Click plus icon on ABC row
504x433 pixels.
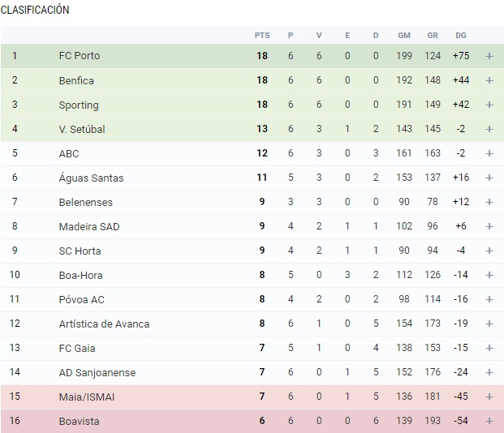[x=489, y=153]
